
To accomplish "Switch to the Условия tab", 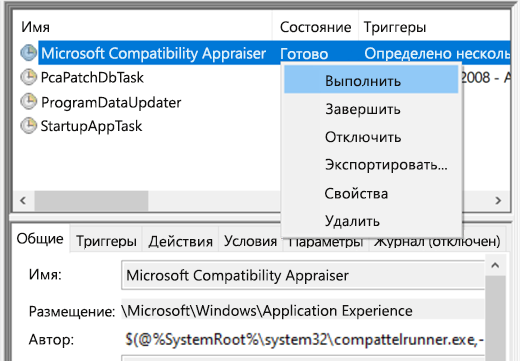I will [250, 241].
